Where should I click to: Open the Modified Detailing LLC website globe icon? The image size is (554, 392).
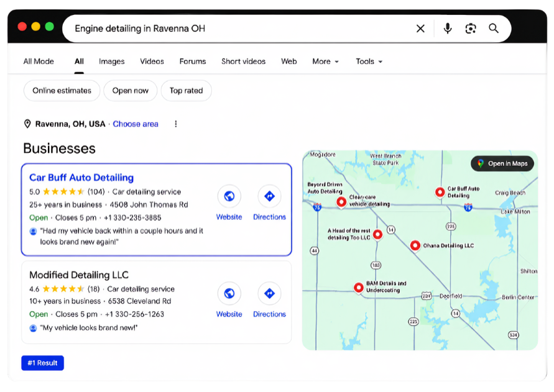coord(229,293)
